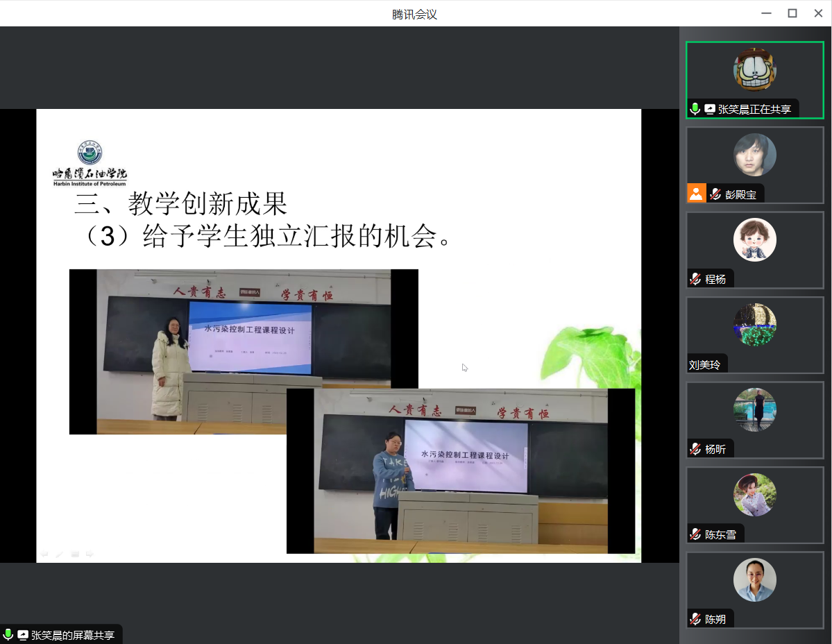Click the pen annotation icon on the slide

(60, 554)
